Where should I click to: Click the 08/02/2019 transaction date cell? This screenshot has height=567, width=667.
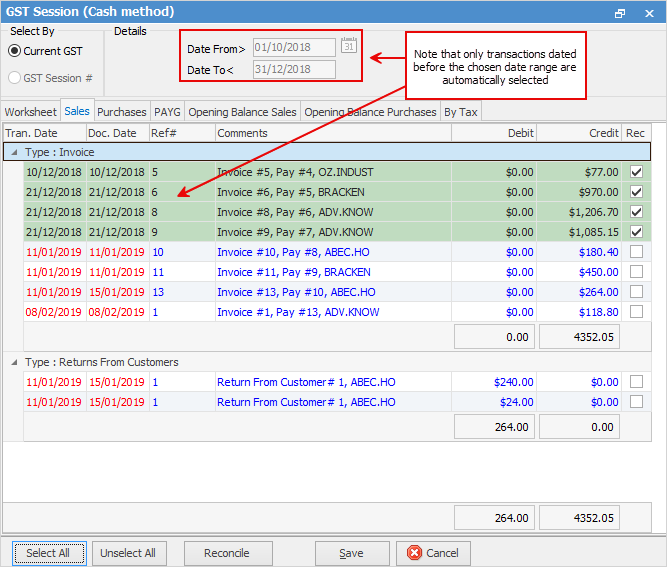click(54, 312)
